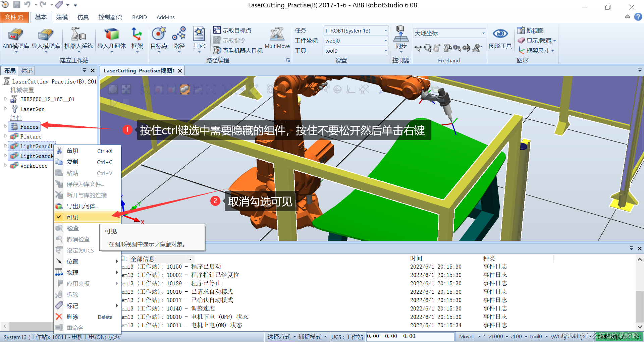Screen dimensions: 644x342
Task: Uncheck 可见 visible in context menu
Action: click(87, 217)
